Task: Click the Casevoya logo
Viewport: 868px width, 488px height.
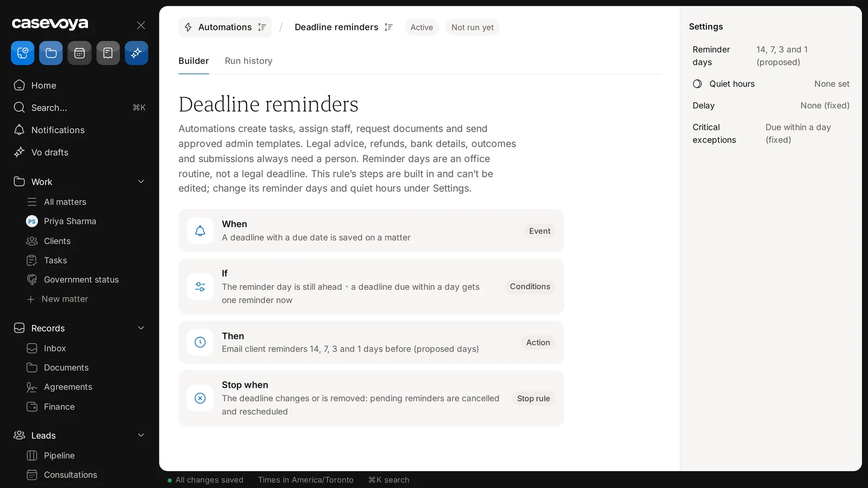Action: point(50,24)
